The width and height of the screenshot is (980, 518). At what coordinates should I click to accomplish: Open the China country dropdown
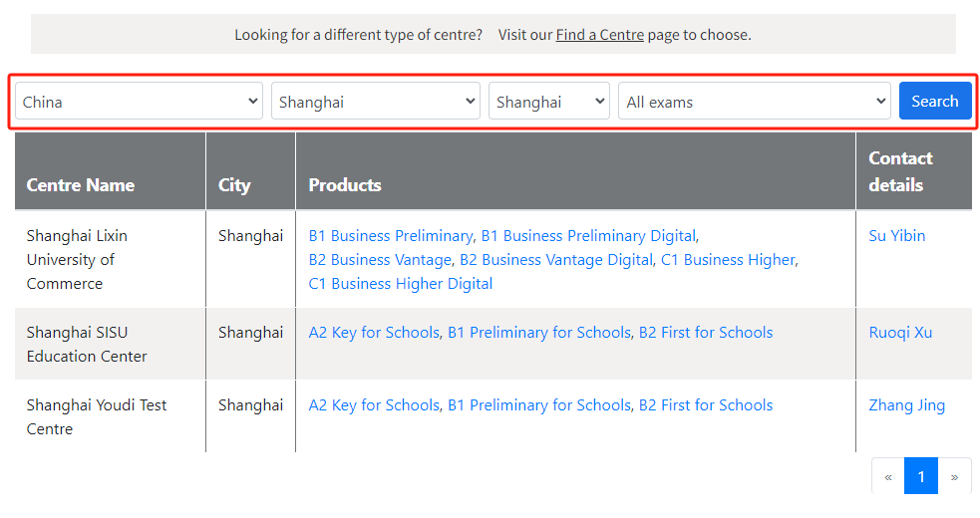(x=139, y=102)
